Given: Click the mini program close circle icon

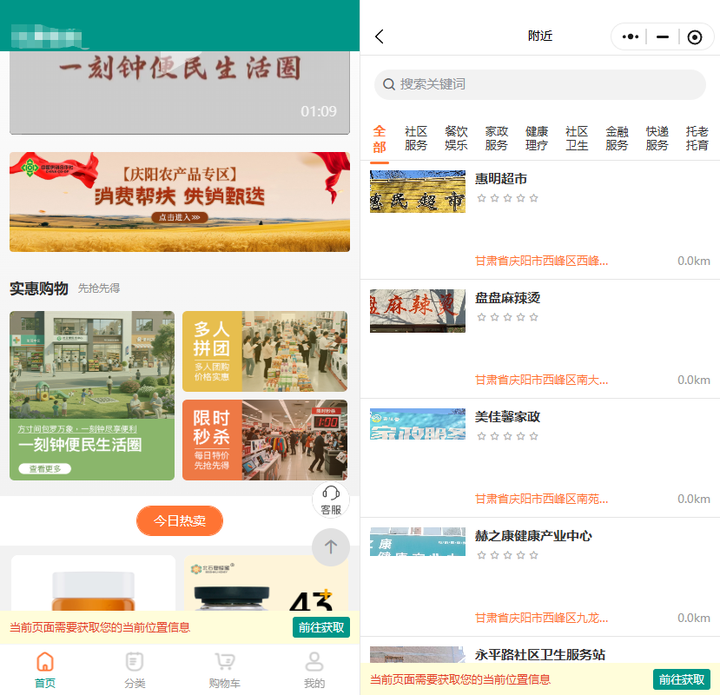Looking at the screenshot, I should point(694,37).
